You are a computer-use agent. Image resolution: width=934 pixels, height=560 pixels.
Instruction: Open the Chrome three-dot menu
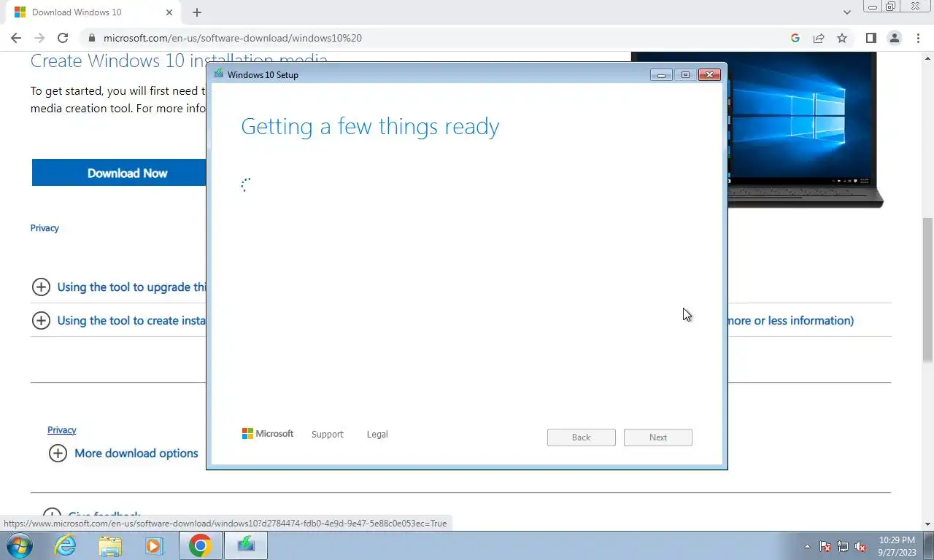coord(918,38)
